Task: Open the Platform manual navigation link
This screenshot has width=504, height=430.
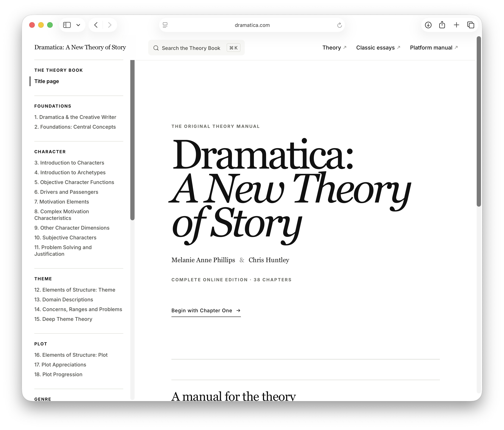Action: pos(434,48)
